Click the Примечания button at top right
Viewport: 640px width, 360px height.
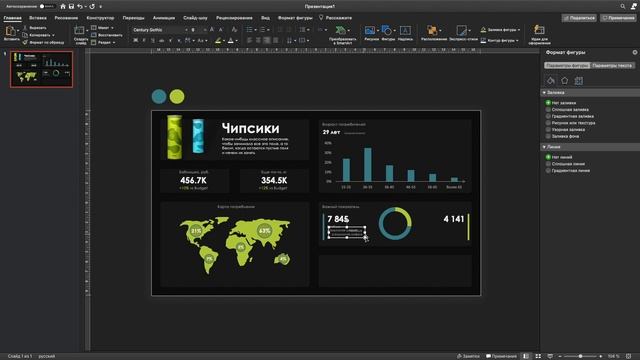(618, 18)
